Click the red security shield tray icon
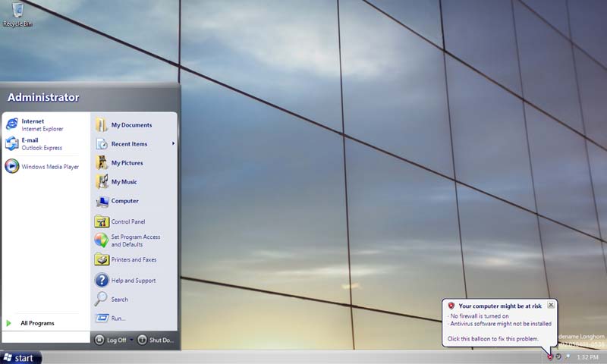607x364 pixels. pos(549,357)
